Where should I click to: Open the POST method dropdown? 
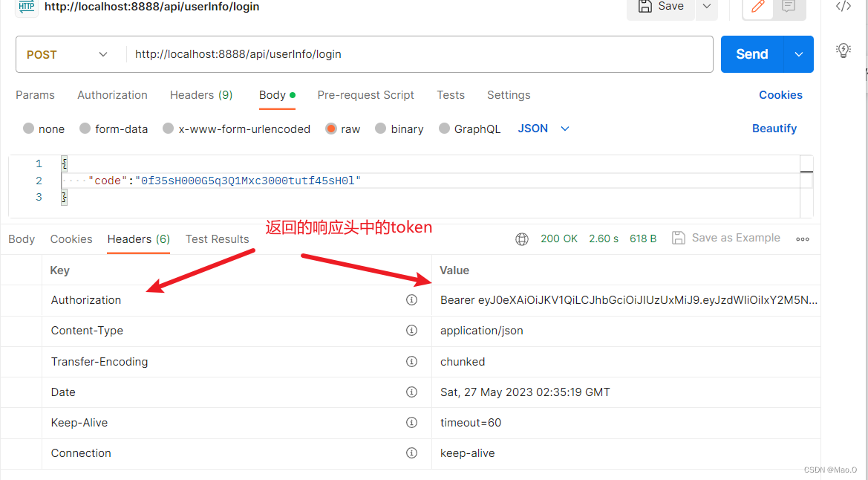pyautogui.click(x=66, y=54)
